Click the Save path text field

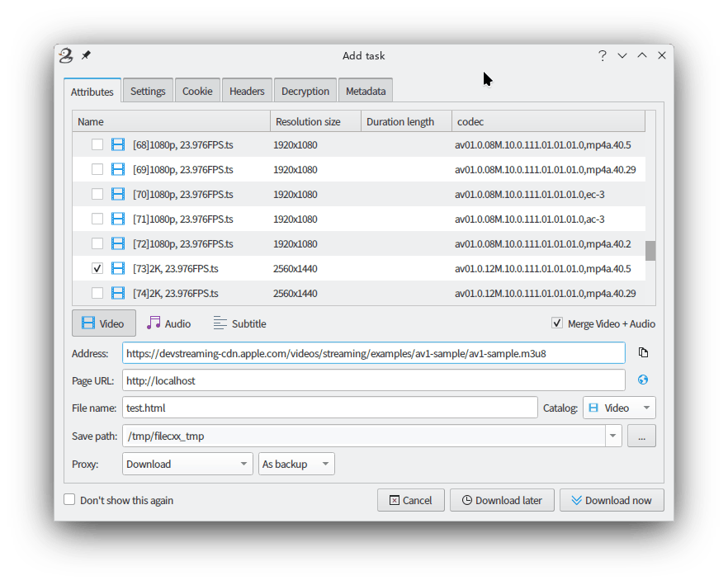point(364,436)
